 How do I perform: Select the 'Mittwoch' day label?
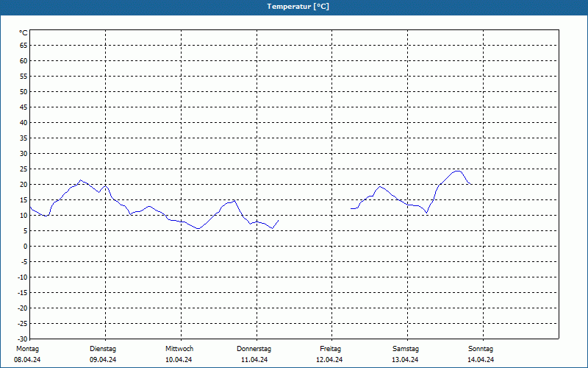[179, 349]
